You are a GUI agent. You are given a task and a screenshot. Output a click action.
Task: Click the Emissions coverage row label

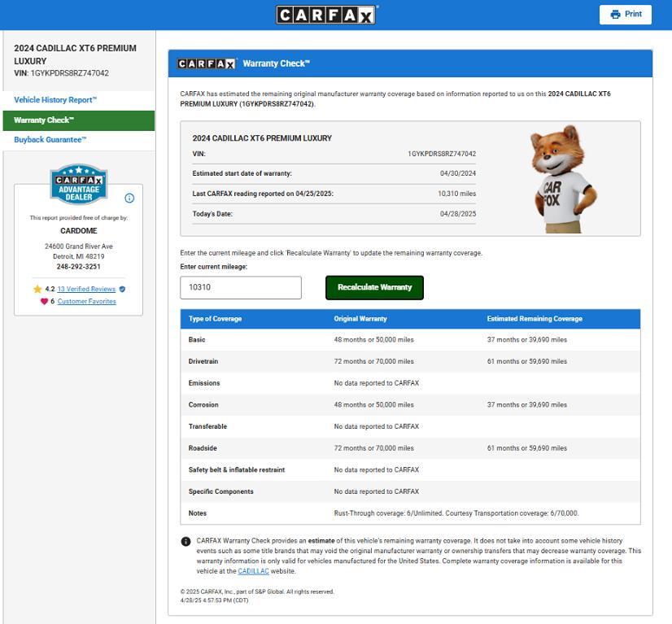tap(204, 383)
